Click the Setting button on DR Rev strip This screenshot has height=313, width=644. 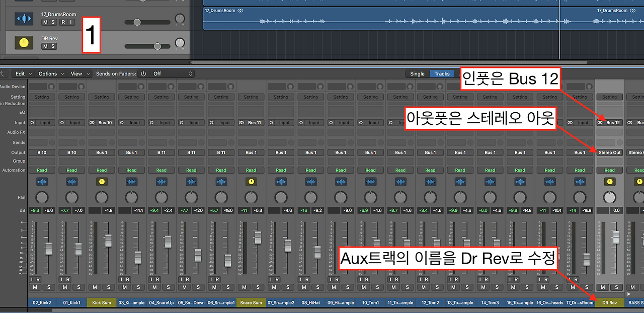click(x=610, y=97)
